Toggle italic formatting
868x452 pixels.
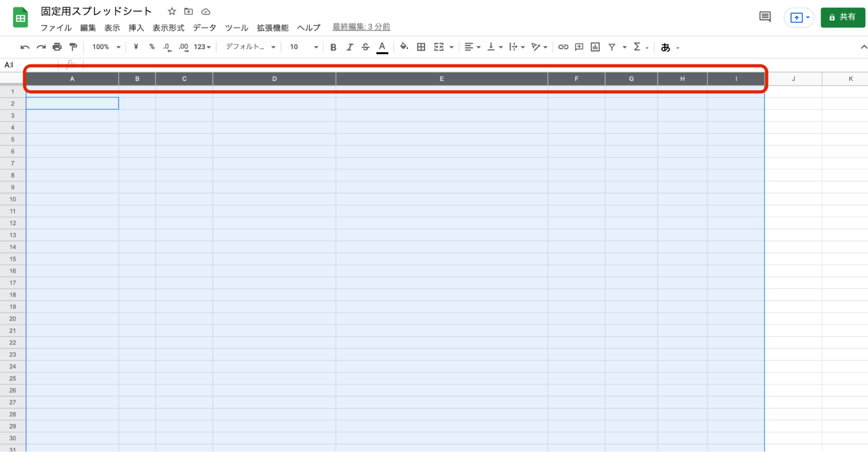click(x=350, y=47)
